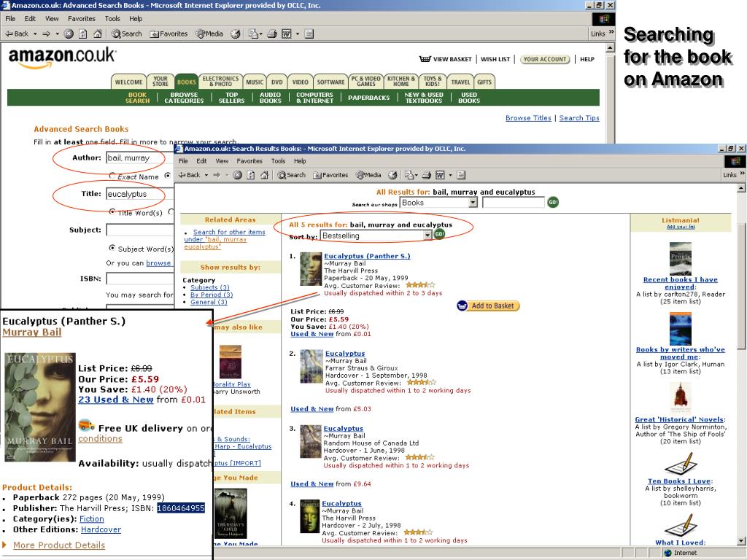747x560 pixels.
Task: Open Back history dropdown arrow in Advanced Search window
Action: pyautogui.click(x=35, y=34)
